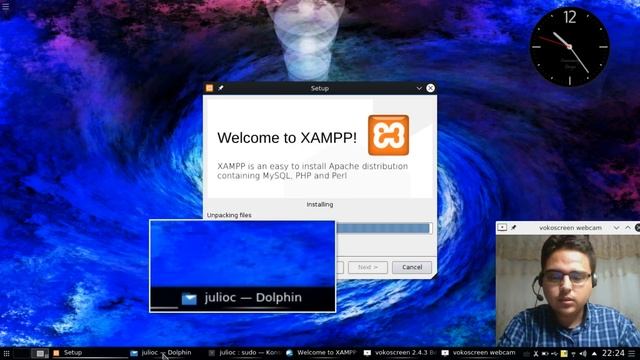This screenshot has height=360, width=640.
Task: Switch to the vokoscreen 2.4.3 taskbar entry
Action: pos(400,353)
